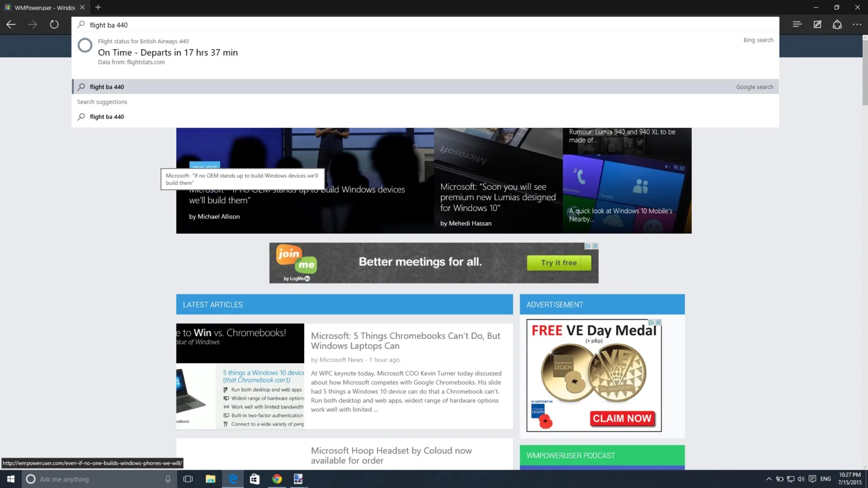868x488 pixels.
Task: Close the WMPoweruser tab
Action: coord(82,8)
